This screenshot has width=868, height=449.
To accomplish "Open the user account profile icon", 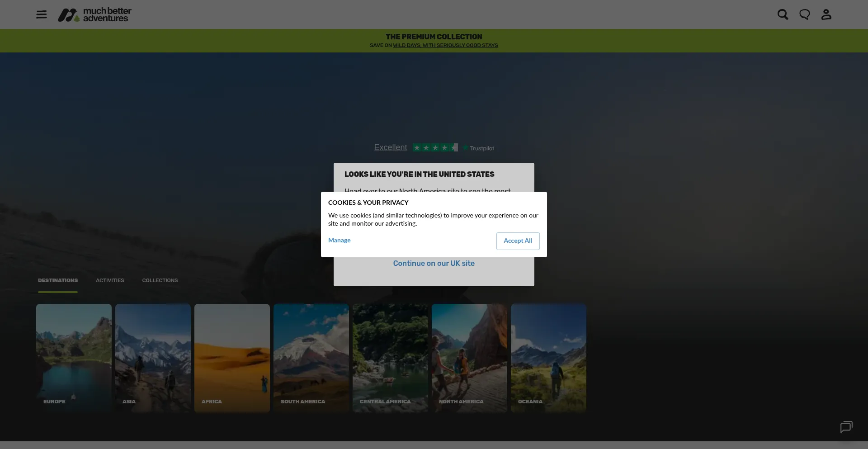I will click(x=826, y=14).
